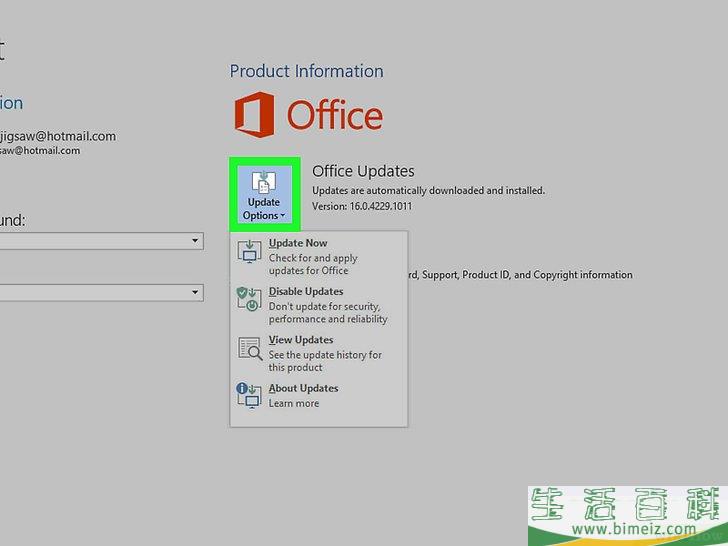Click the www.bimeiz.com watermark logo

click(x=627, y=515)
